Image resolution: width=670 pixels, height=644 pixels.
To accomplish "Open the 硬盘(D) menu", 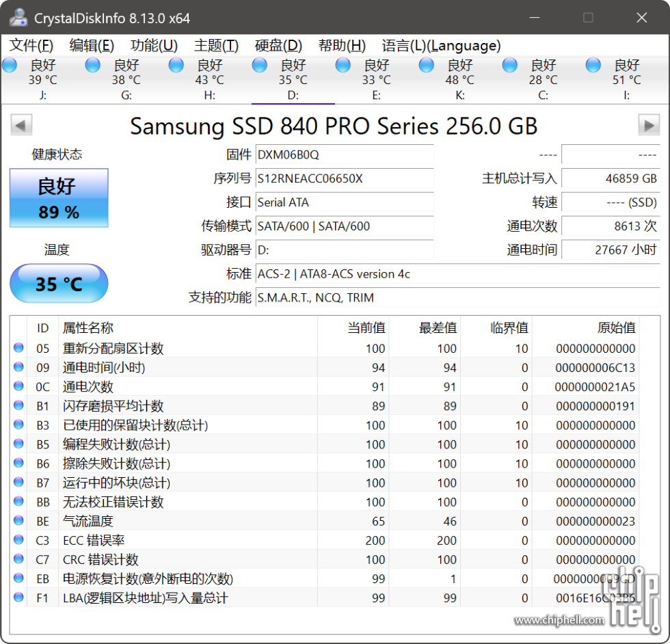I will tap(279, 45).
